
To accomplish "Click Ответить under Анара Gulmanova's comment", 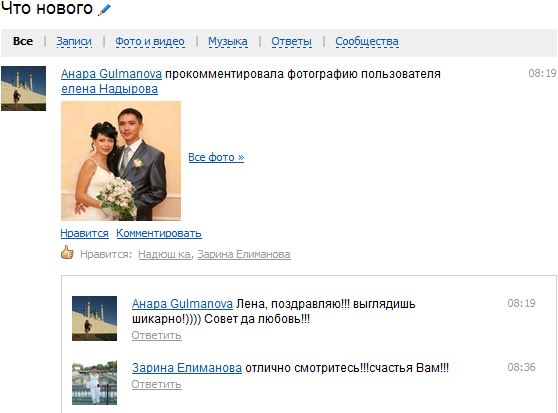I will (157, 335).
